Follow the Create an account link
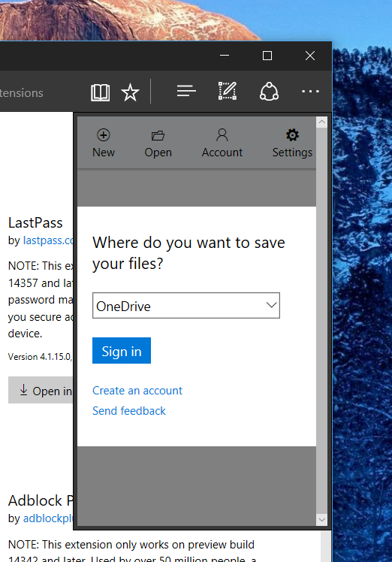 coord(137,390)
